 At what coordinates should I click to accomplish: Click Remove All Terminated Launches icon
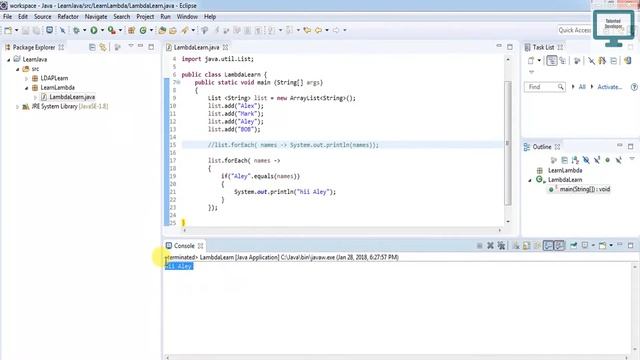[502, 246]
